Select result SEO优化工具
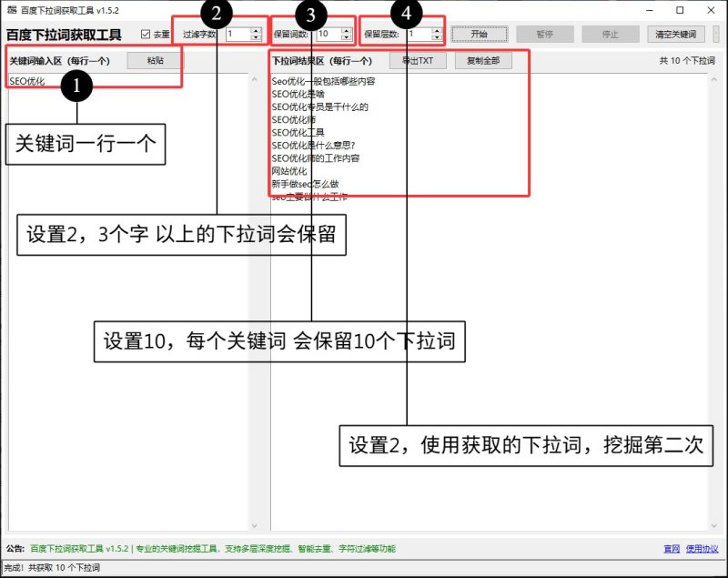The image size is (728, 578). (x=298, y=133)
